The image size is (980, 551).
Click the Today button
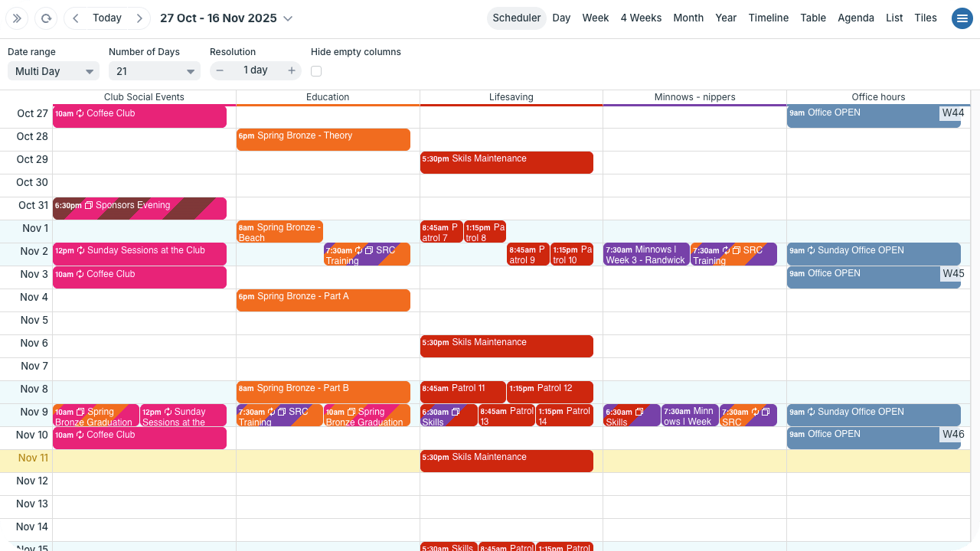[x=107, y=18]
